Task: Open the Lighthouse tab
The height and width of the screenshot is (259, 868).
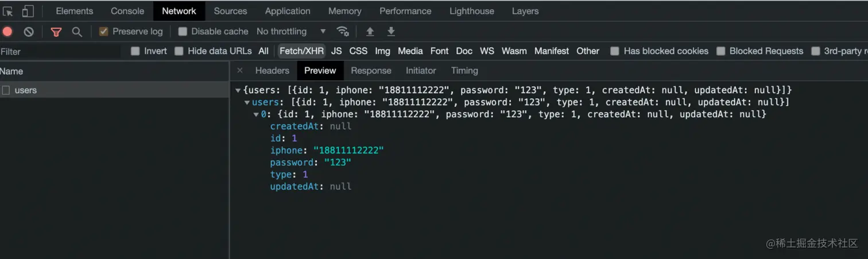Action: click(472, 11)
